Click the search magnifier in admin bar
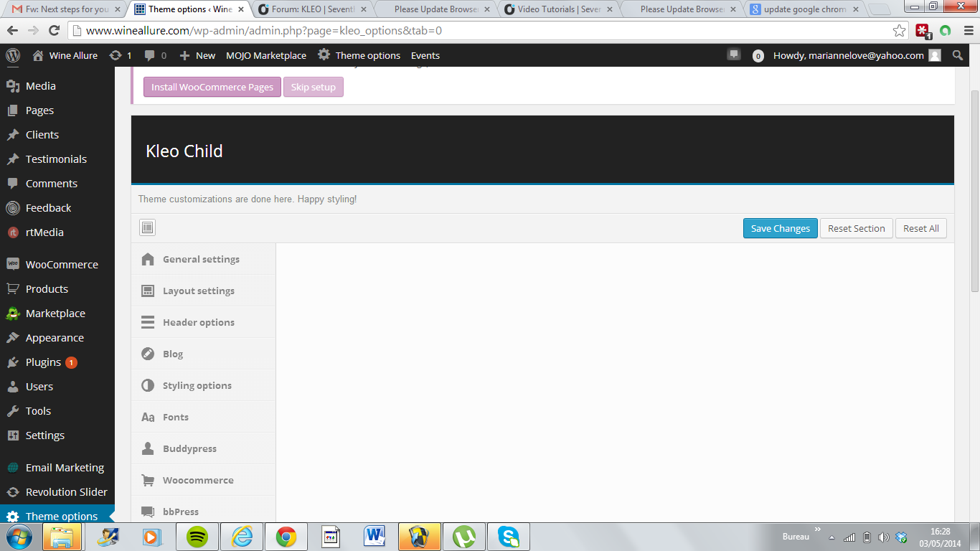This screenshot has width=980, height=551. click(958, 55)
